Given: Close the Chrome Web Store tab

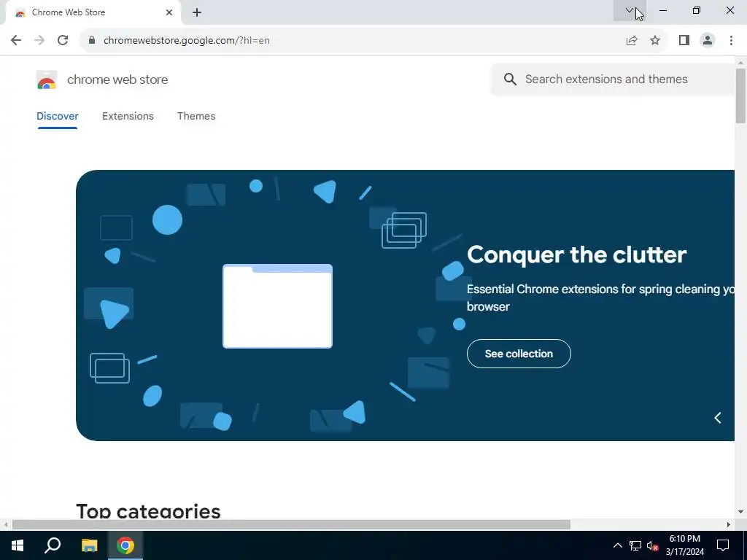Looking at the screenshot, I should tap(169, 13).
